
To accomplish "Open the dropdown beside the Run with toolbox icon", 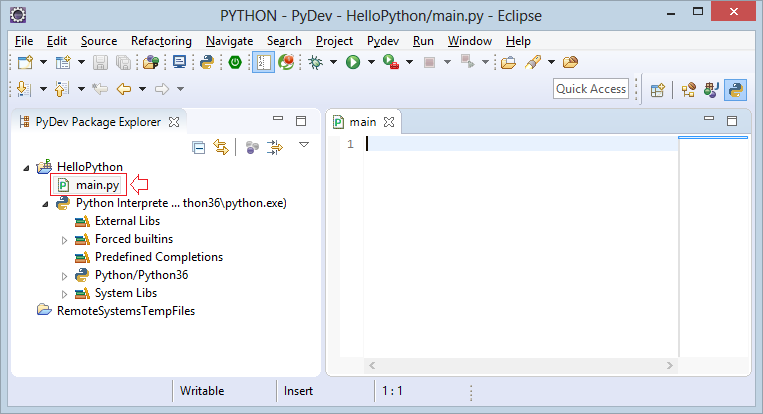I will 409,62.
